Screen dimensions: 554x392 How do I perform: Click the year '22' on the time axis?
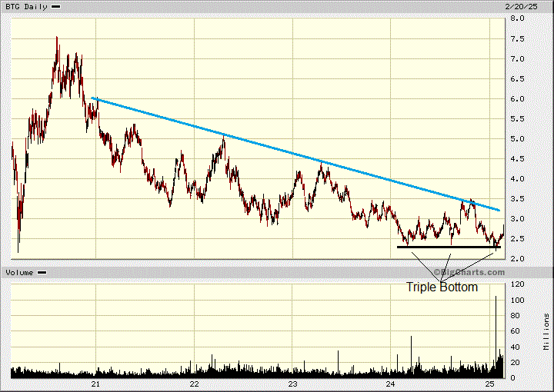coord(194,384)
